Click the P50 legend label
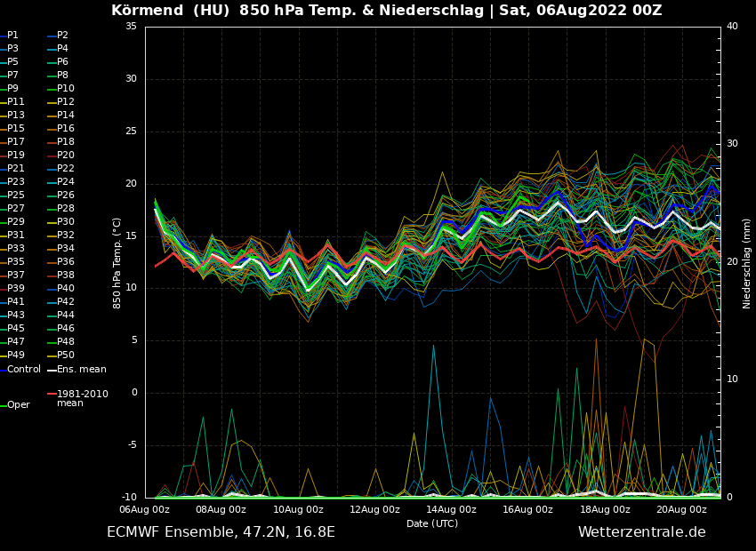This screenshot has height=551, width=756. point(65,355)
